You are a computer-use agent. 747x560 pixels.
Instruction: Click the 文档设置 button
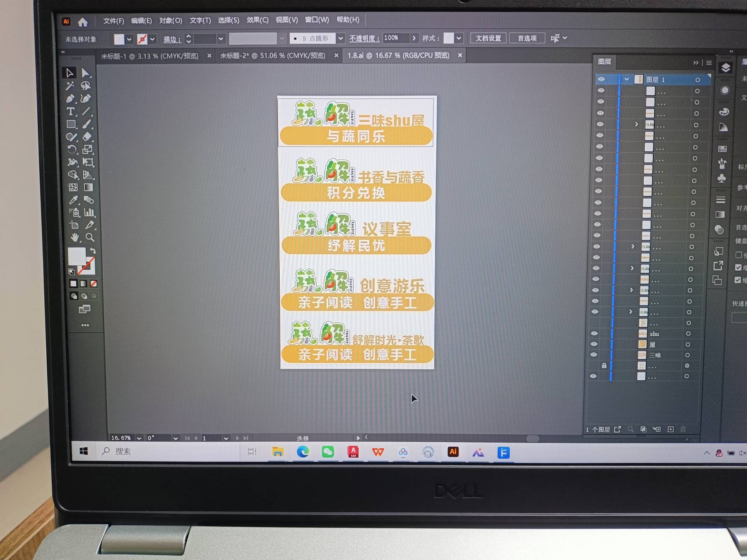click(488, 38)
